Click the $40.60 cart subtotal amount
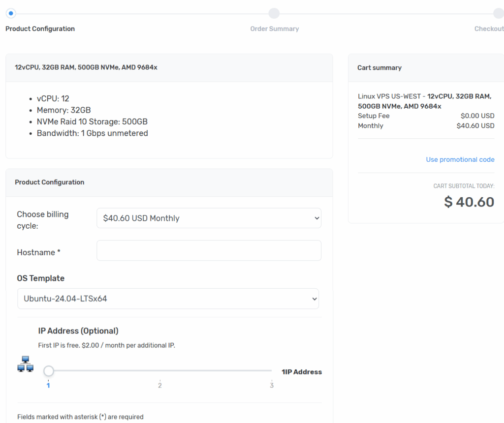This screenshot has height=423, width=504. 469,202
